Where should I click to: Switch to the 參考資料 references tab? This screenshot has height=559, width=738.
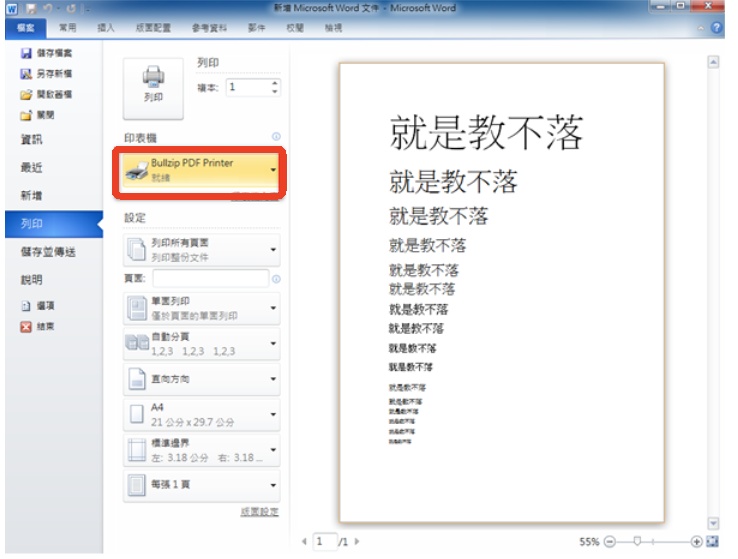[x=209, y=28]
